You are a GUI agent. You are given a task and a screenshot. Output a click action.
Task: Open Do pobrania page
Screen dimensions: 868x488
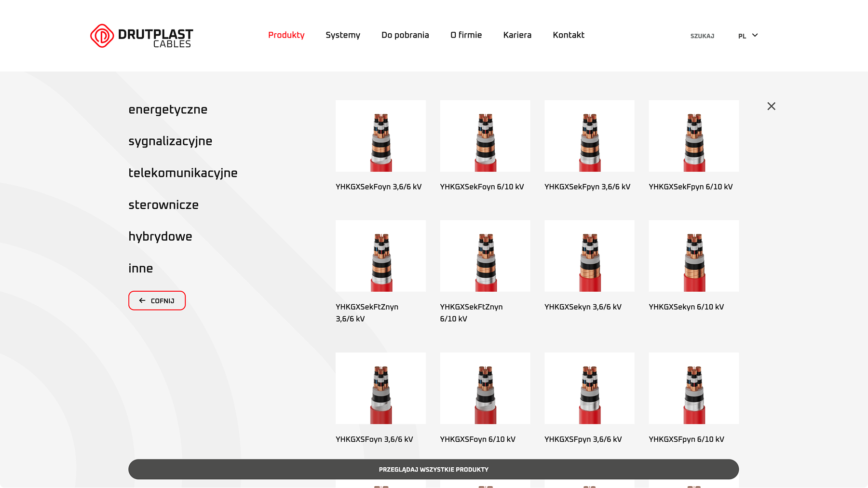point(405,35)
